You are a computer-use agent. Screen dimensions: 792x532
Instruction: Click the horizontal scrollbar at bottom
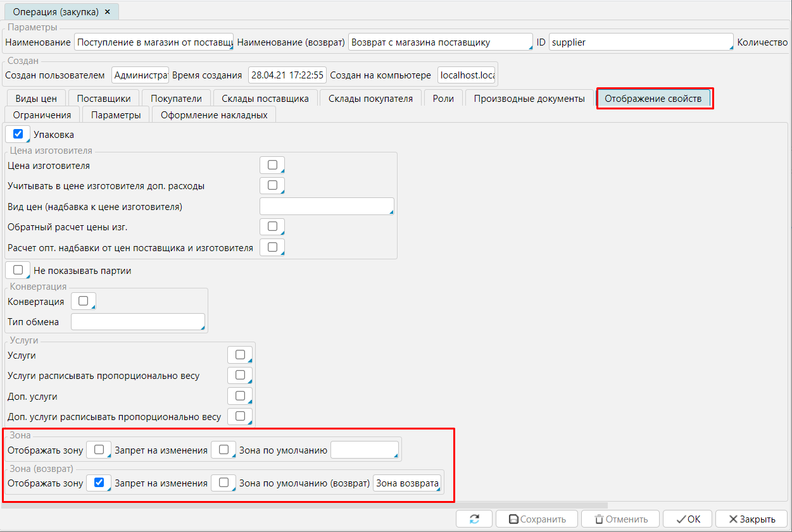304,505
